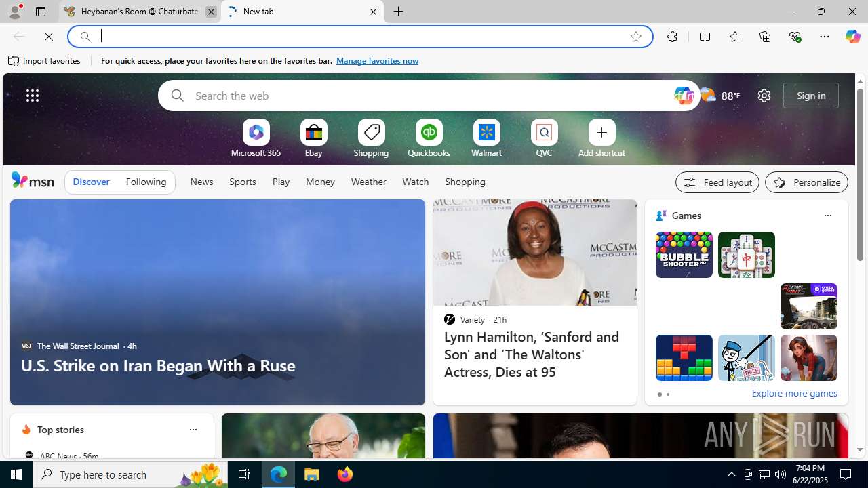Viewport: 868px width, 488px height.
Task: Open volume control in system tray
Action: click(x=781, y=474)
